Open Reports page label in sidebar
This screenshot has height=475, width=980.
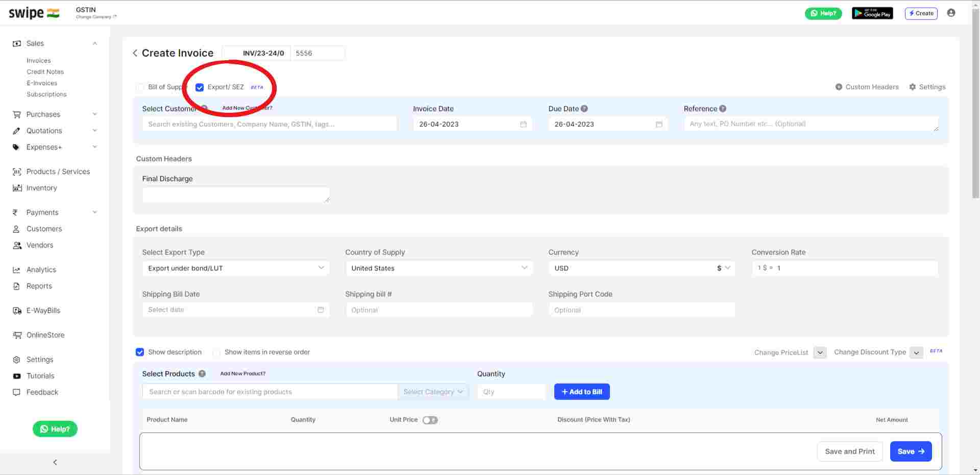coord(39,286)
